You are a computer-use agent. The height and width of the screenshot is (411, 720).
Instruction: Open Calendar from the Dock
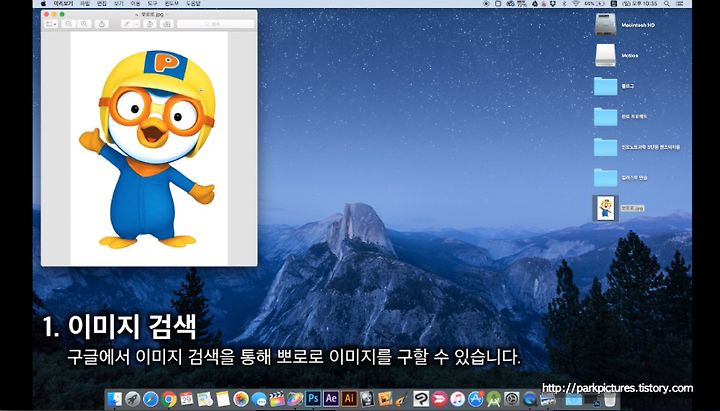pyautogui.click(x=186, y=399)
